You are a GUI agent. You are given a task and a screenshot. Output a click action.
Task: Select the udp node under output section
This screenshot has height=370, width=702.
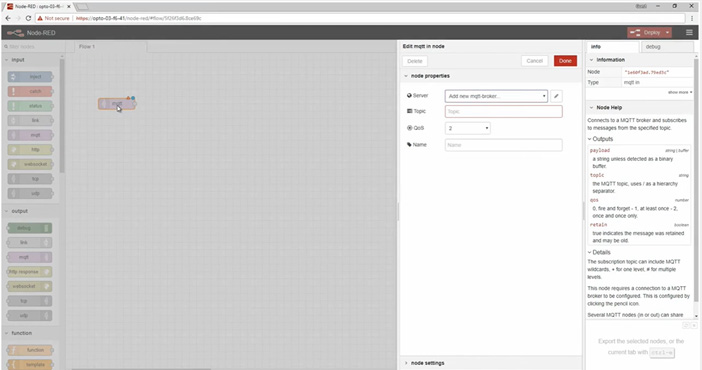[30, 315]
